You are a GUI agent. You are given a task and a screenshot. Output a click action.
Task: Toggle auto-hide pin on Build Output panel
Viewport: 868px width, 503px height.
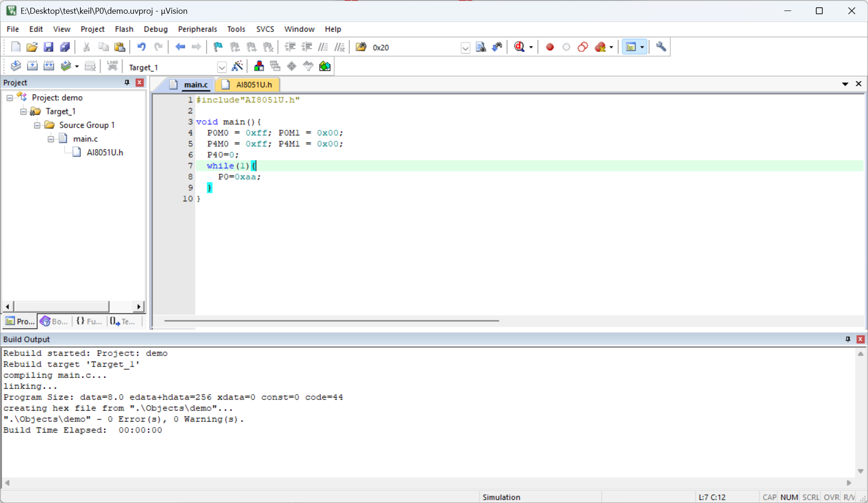(848, 339)
